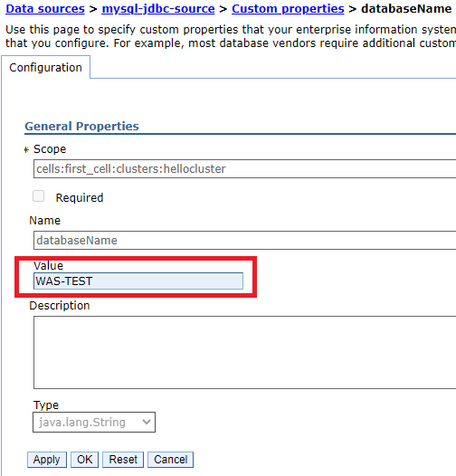Viewport: 456px width, 476px height.
Task: Open the Type java.lang.String dropdown
Action: click(94, 423)
